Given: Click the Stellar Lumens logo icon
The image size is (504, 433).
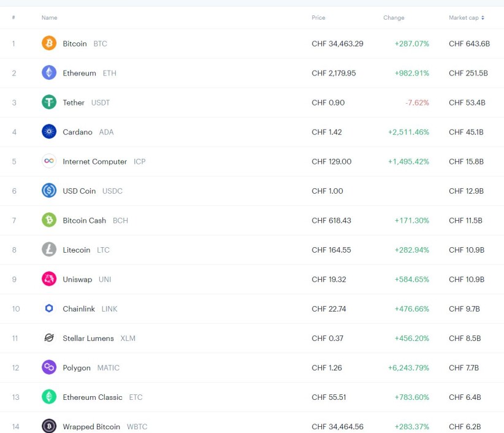Looking at the screenshot, I should point(49,338).
